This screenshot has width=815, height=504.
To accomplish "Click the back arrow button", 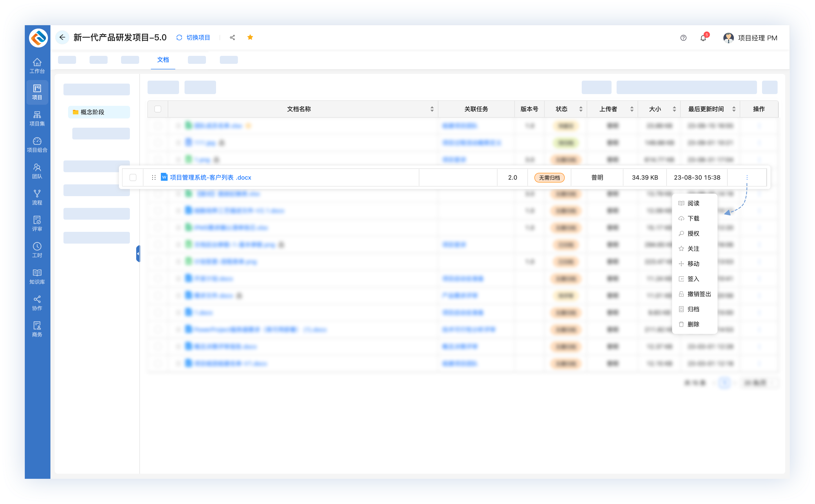I will [x=62, y=37].
